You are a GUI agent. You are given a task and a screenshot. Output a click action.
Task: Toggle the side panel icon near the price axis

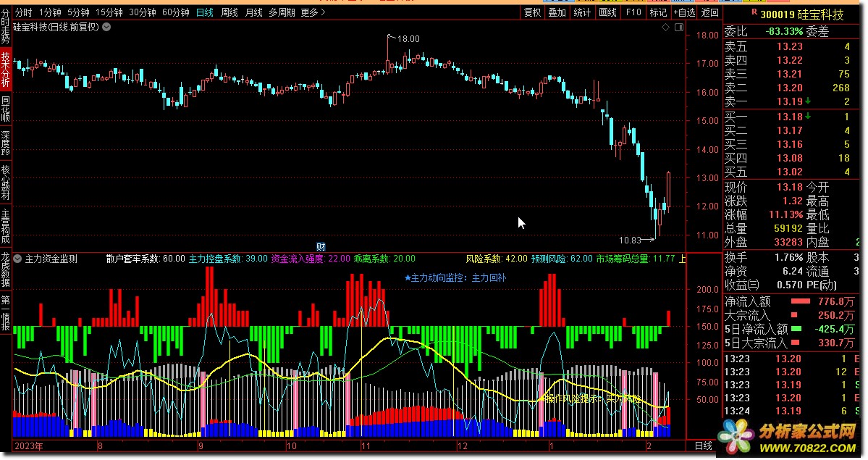coord(679,27)
